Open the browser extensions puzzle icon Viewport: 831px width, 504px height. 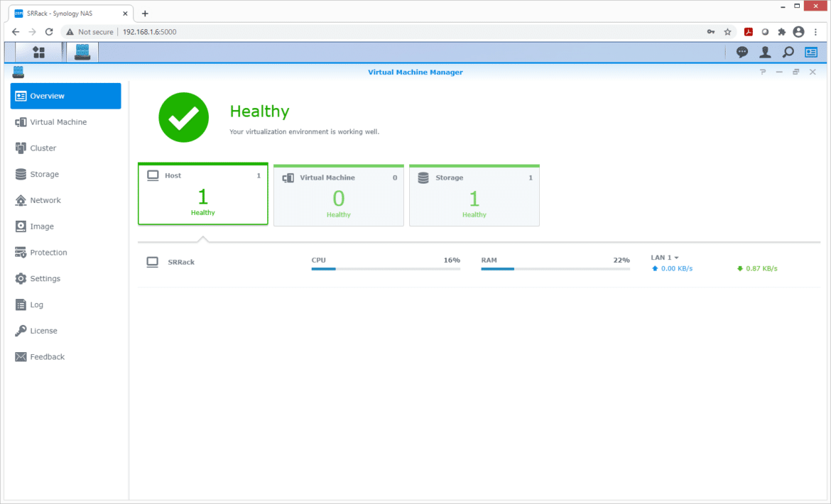tap(782, 32)
